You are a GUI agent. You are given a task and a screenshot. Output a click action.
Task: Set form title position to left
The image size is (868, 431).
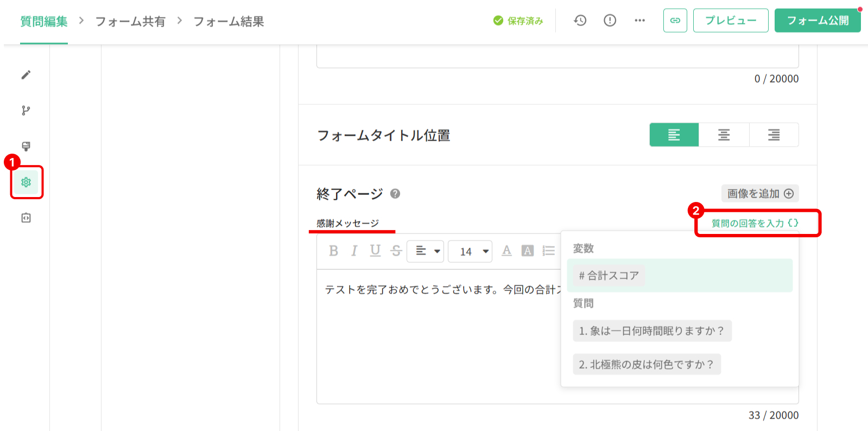pyautogui.click(x=674, y=135)
